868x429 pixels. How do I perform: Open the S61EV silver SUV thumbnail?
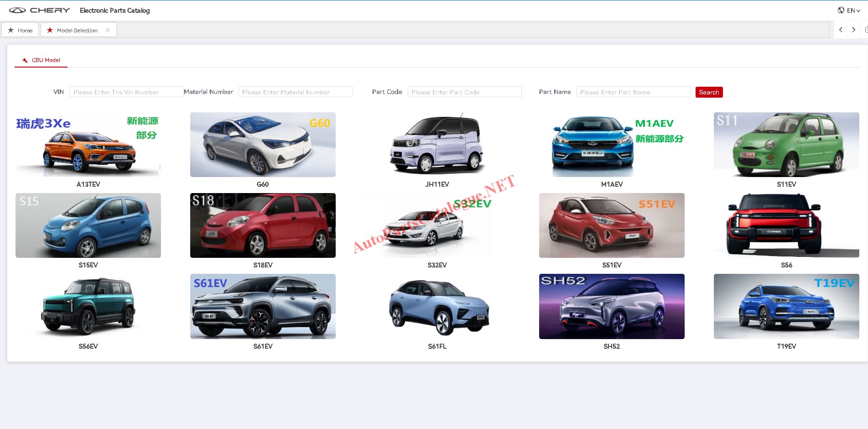263,306
